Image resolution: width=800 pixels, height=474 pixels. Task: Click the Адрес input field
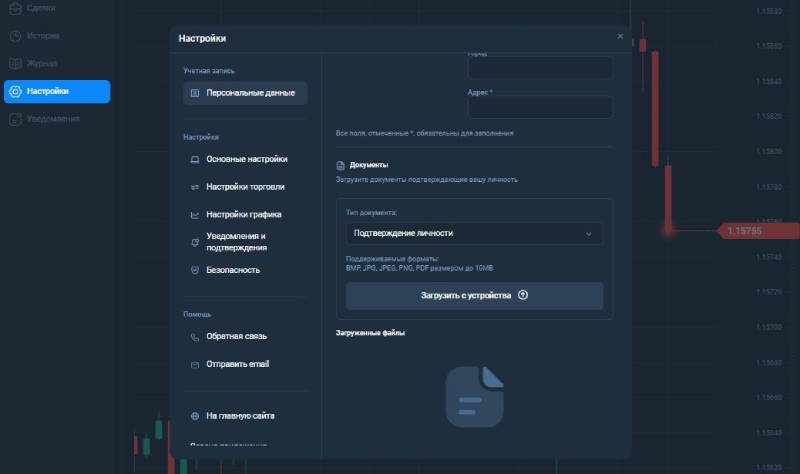540,107
